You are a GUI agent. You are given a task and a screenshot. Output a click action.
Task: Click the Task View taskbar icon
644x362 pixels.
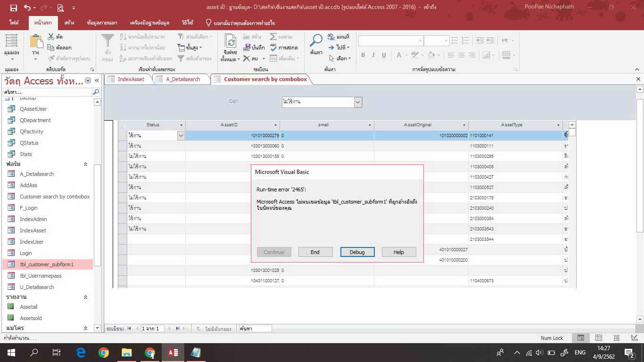point(56,352)
